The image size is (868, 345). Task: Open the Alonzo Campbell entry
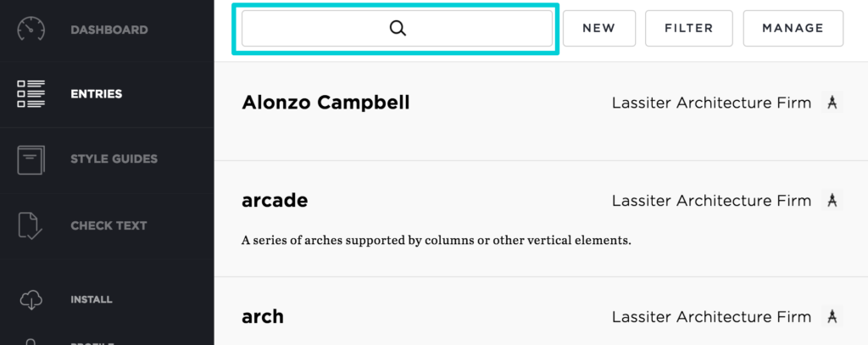(x=325, y=103)
